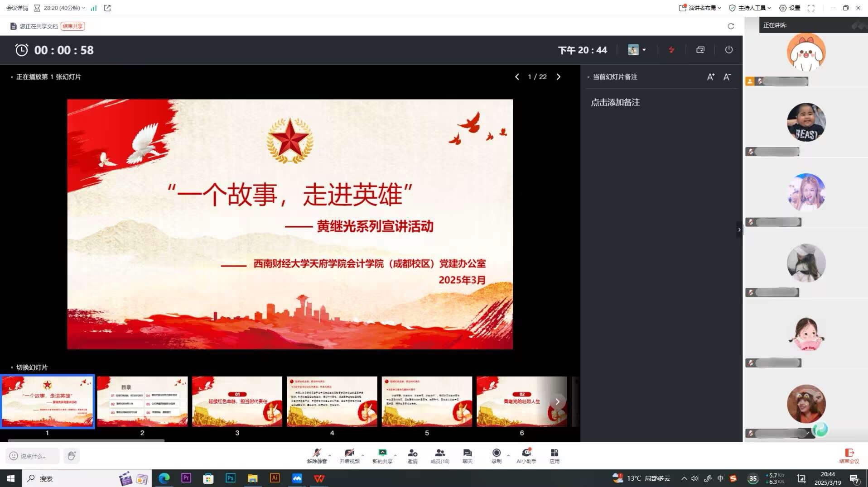868x487 pixels.
Task: Collapse the participant video sidebar
Action: (x=739, y=230)
